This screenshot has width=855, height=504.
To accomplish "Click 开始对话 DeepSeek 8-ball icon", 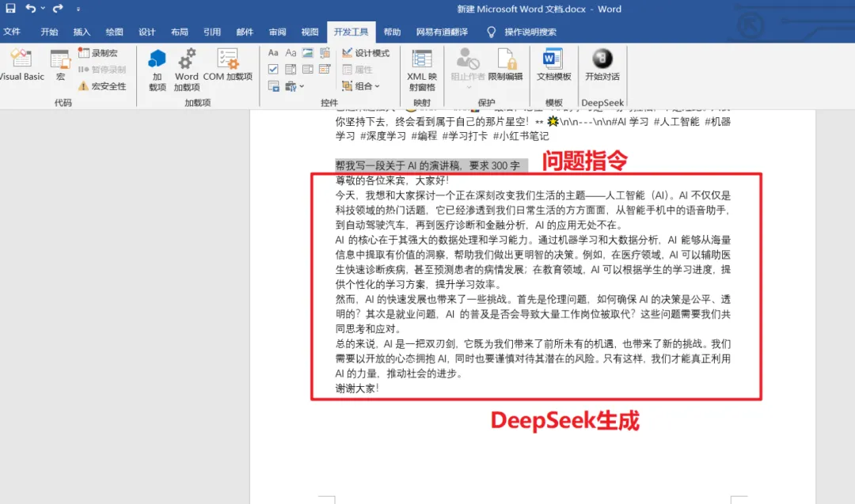I will pyautogui.click(x=602, y=66).
